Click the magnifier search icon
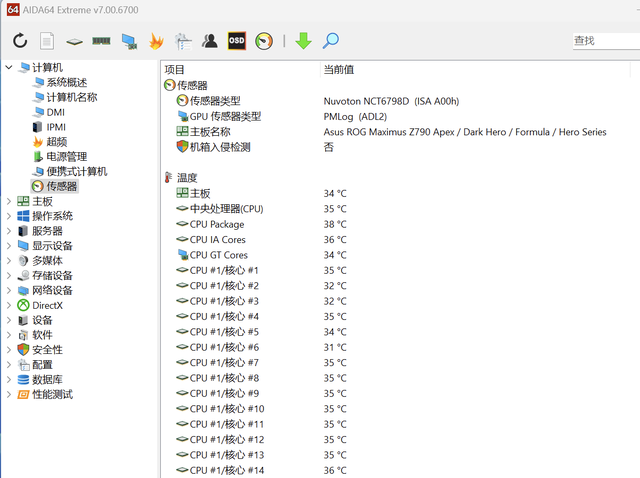The image size is (640, 478). point(331,41)
